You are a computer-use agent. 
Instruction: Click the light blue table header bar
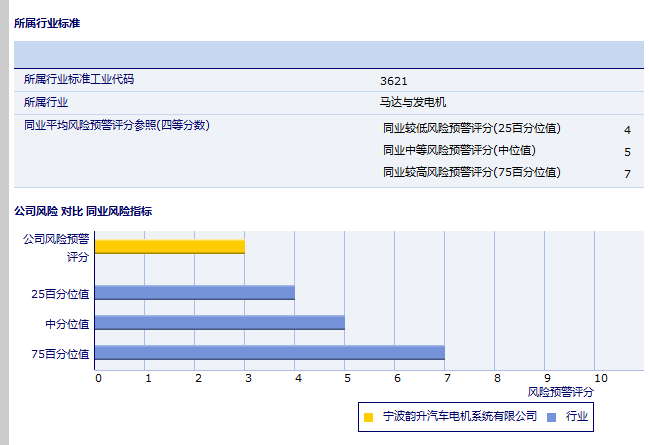click(329, 54)
